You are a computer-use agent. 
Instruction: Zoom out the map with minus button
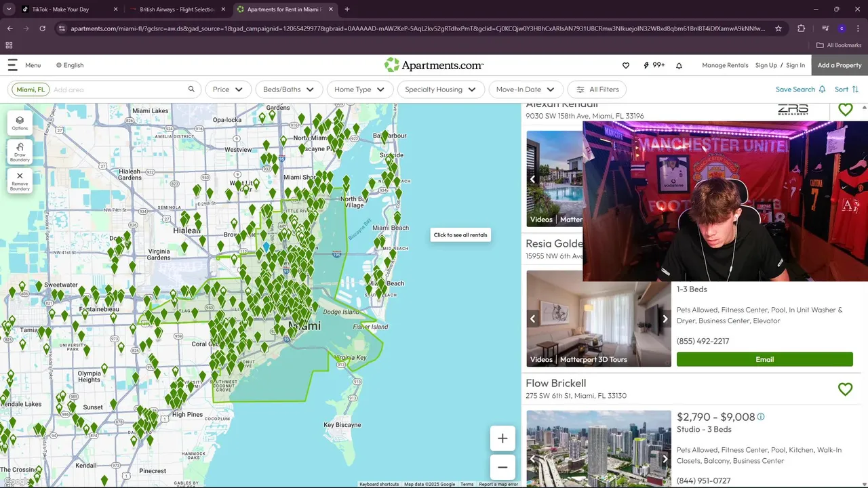[x=502, y=467]
